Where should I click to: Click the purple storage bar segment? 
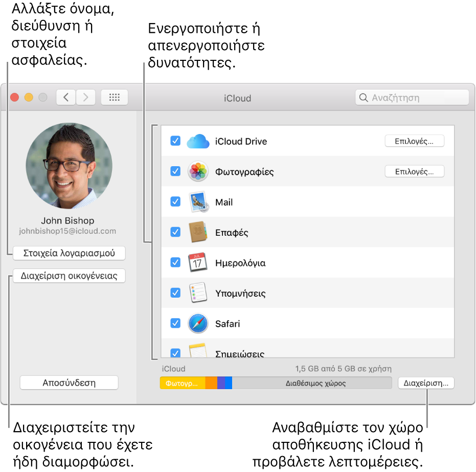221,383
